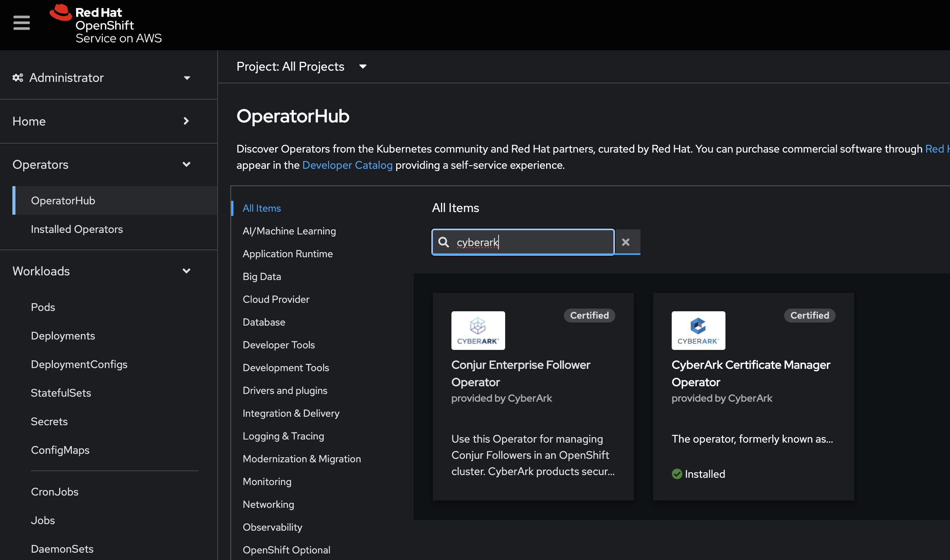The height and width of the screenshot is (560, 950).
Task: Click the search magnifier icon
Action: 444,242
